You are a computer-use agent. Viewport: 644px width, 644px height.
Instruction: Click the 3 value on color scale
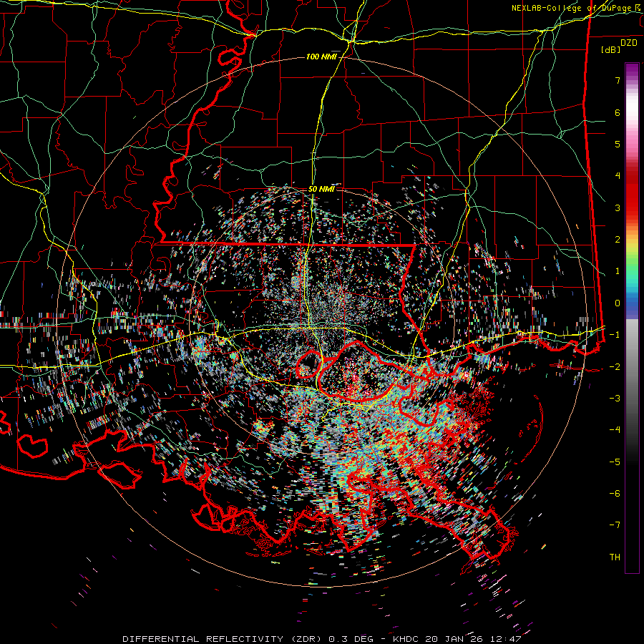618,208
